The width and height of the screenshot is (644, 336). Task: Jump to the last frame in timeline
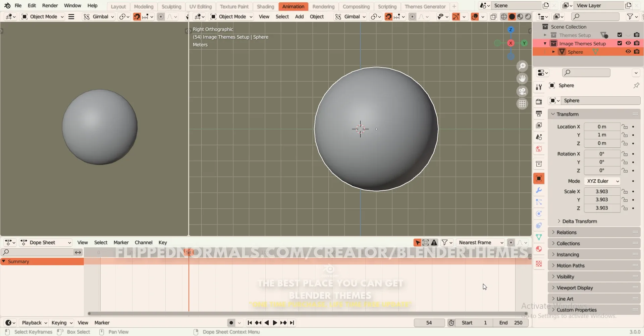click(x=292, y=323)
